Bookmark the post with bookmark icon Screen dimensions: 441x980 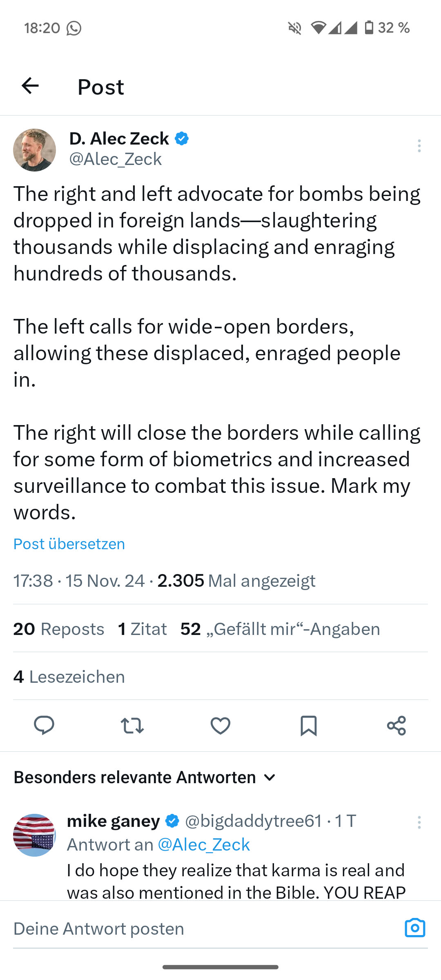point(308,726)
